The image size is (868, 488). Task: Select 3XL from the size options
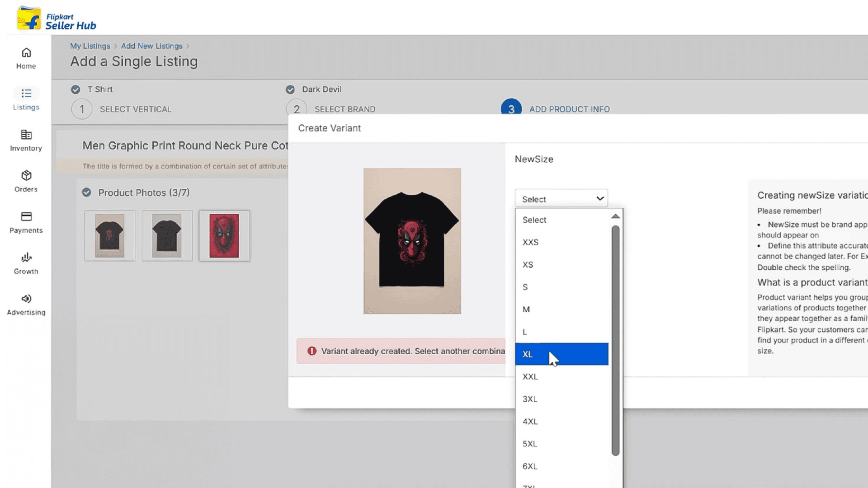pyautogui.click(x=530, y=399)
